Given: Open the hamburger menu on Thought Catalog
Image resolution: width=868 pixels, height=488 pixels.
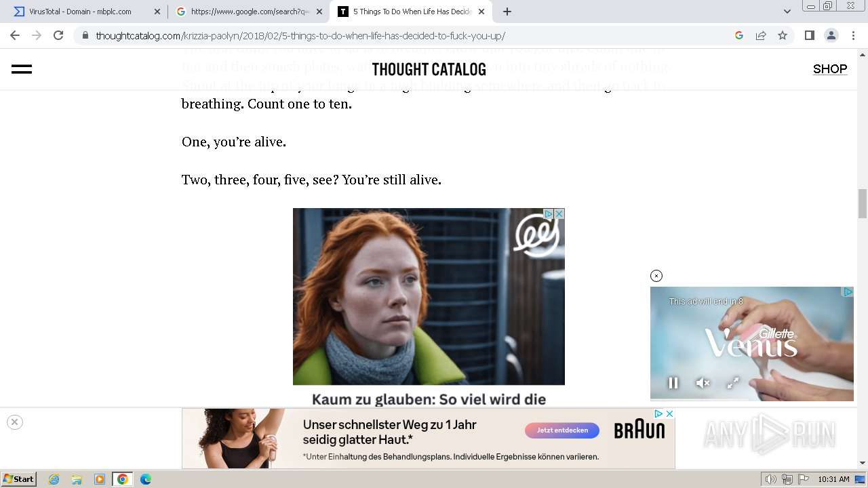Looking at the screenshot, I should pyautogui.click(x=22, y=69).
